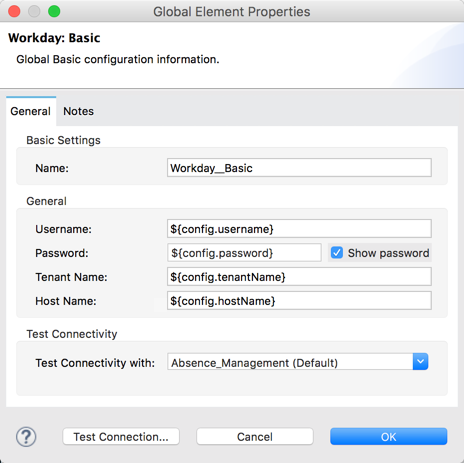Click the "Password:" label
Viewport: 464px width, 463px height.
tap(62, 253)
